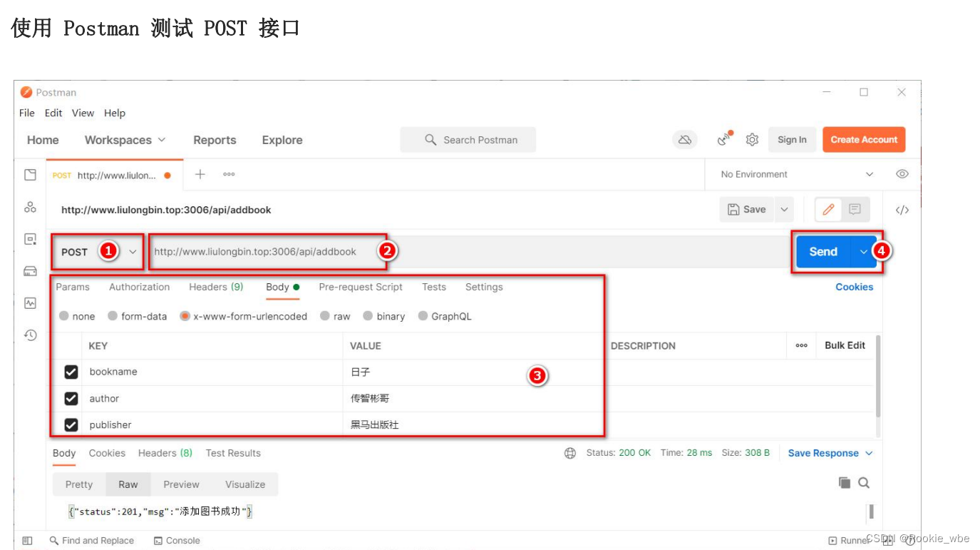The width and height of the screenshot is (980, 550).
Task: Click the Save button
Action: pos(747,210)
